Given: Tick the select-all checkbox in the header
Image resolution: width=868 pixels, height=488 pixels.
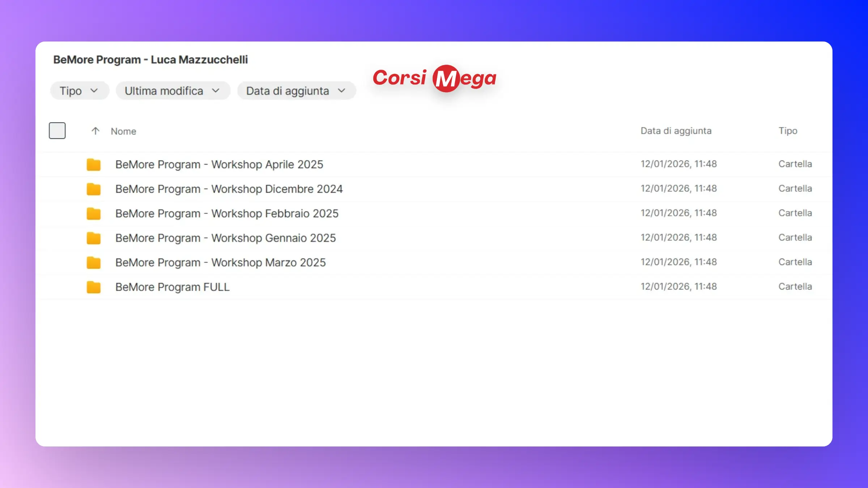Looking at the screenshot, I should (57, 130).
